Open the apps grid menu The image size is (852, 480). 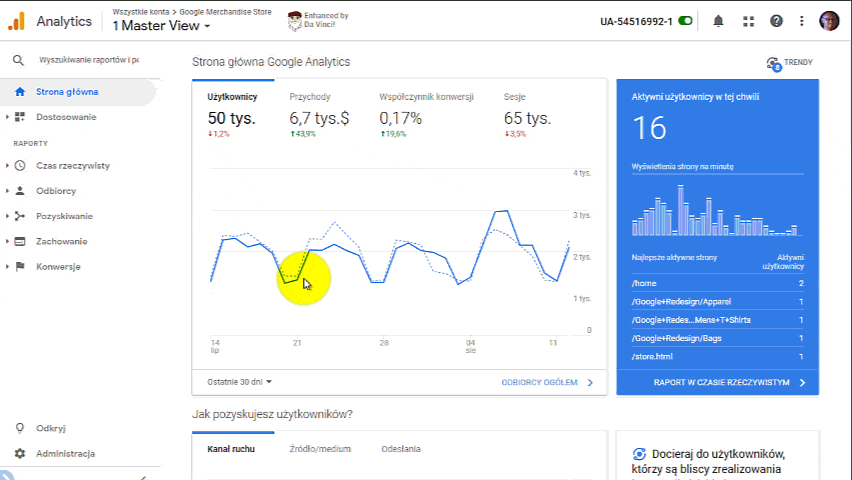pyautogui.click(x=749, y=21)
